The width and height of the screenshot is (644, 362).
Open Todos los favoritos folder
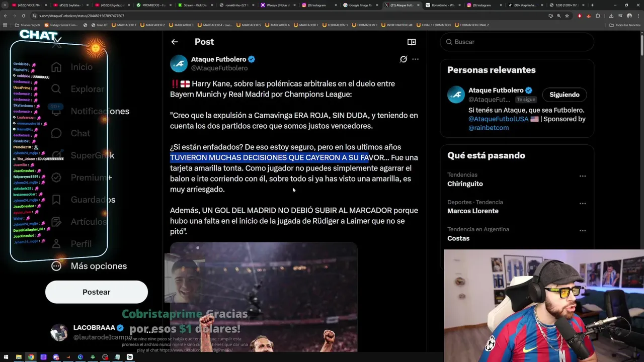[x=625, y=25]
